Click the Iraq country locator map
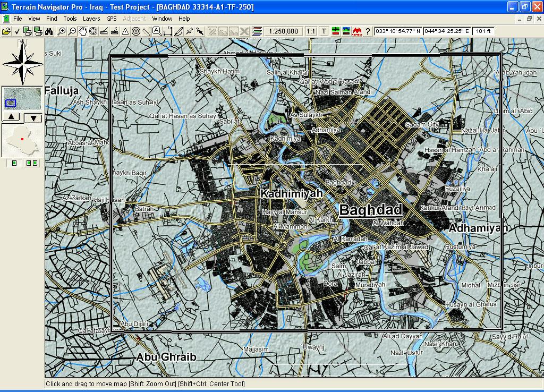544x392 pixels. pyautogui.click(x=22, y=141)
